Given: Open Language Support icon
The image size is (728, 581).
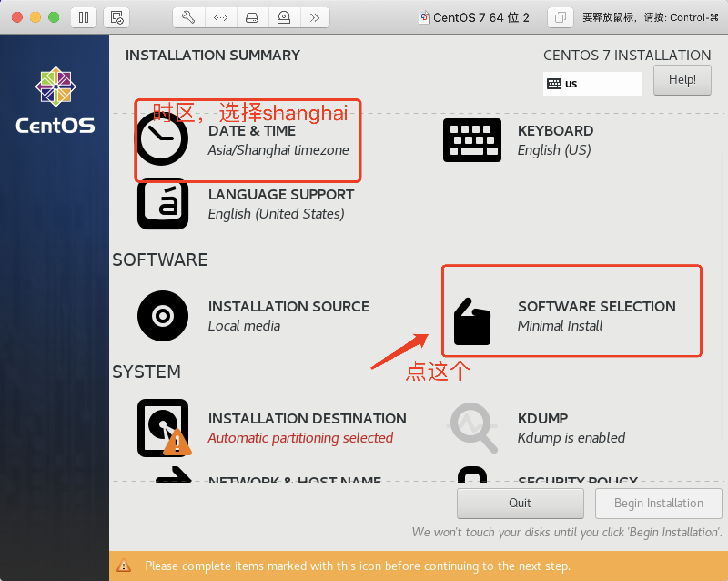Looking at the screenshot, I should tap(163, 204).
